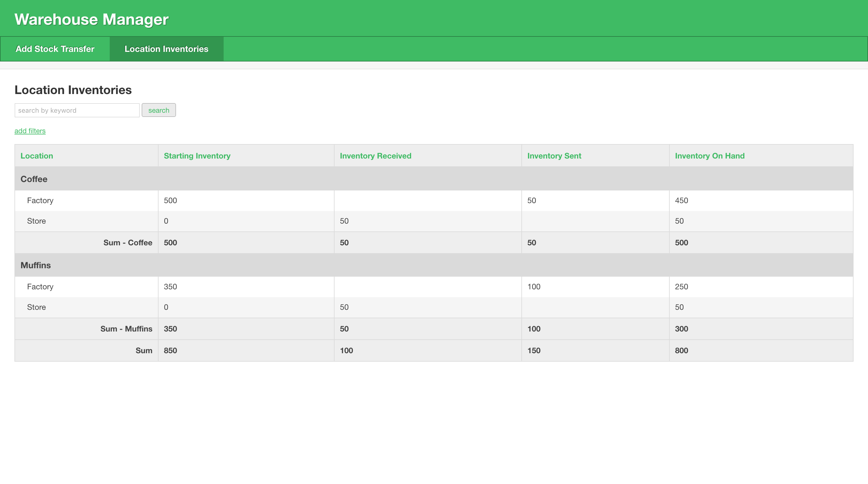Sort by Starting Inventory column header
The width and height of the screenshot is (868, 484).
[197, 156]
